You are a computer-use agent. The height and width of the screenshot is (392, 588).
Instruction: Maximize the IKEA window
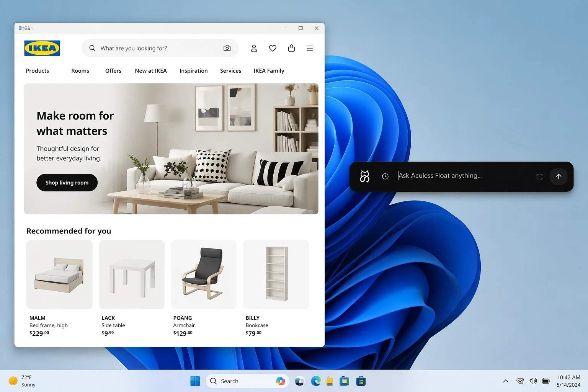pyautogui.click(x=301, y=28)
